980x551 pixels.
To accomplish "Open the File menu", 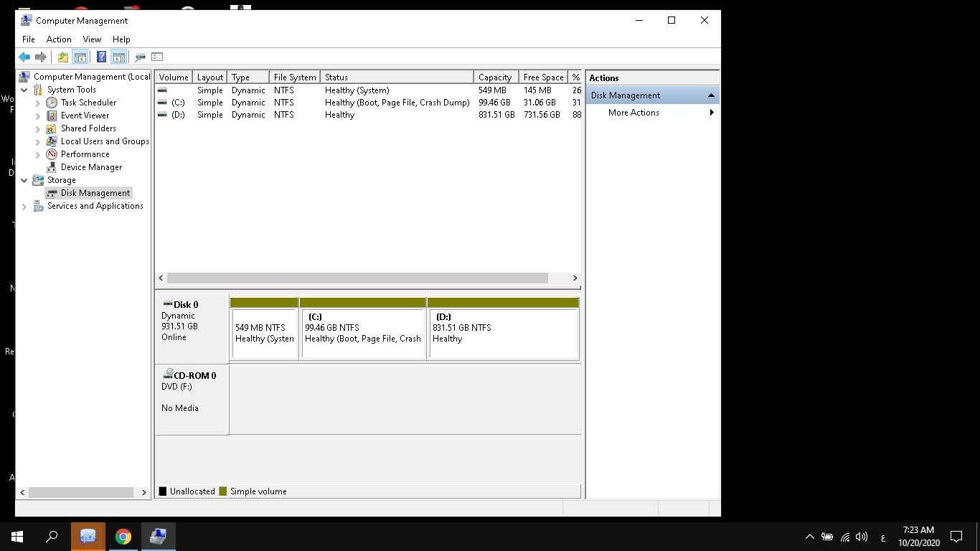I will click(x=29, y=39).
